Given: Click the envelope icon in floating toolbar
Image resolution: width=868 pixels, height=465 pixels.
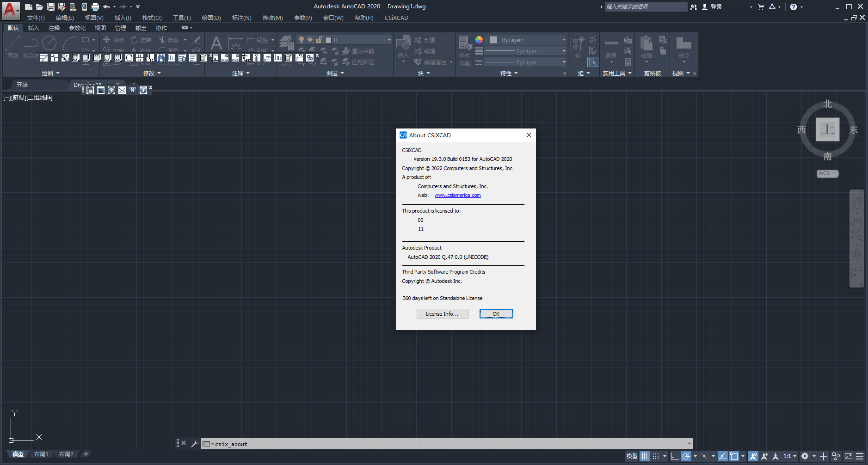Looking at the screenshot, I should click(122, 90).
